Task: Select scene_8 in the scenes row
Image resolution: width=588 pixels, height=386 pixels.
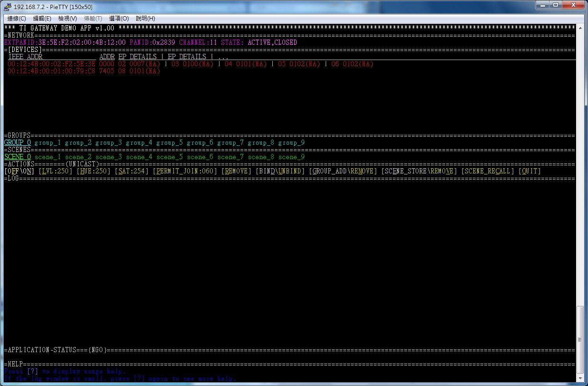Action: [261, 157]
